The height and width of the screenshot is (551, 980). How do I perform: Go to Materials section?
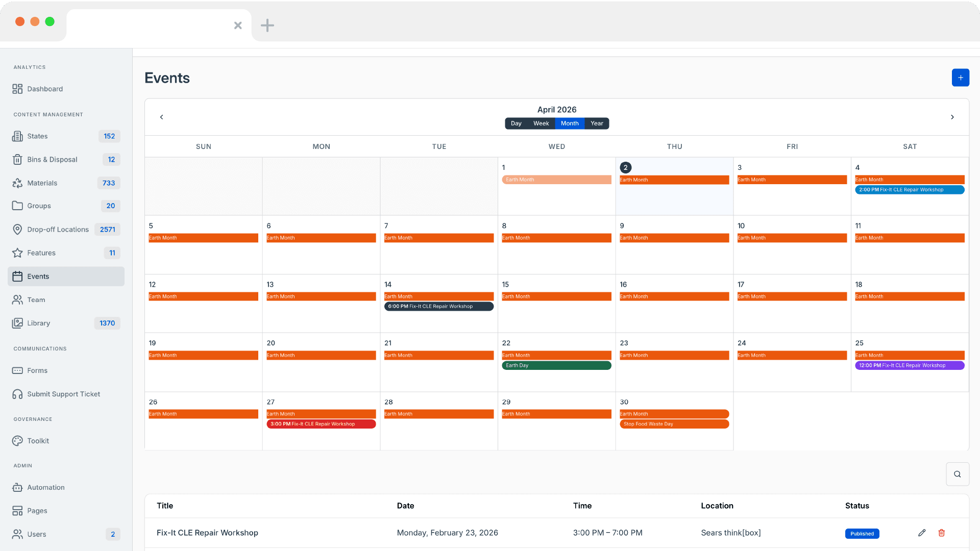point(42,183)
